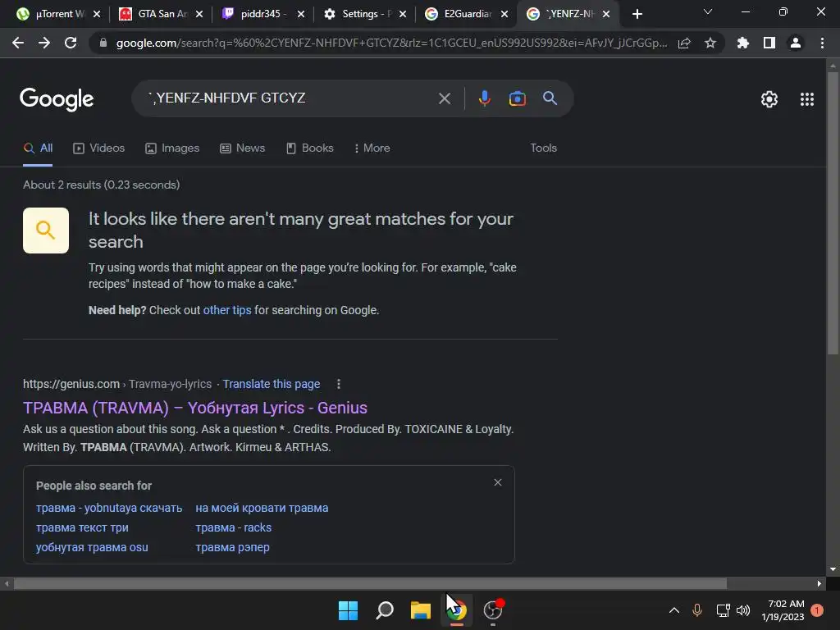This screenshot has width=840, height=630.
Task: Click Translate this page link
Action: coord(271,384)
